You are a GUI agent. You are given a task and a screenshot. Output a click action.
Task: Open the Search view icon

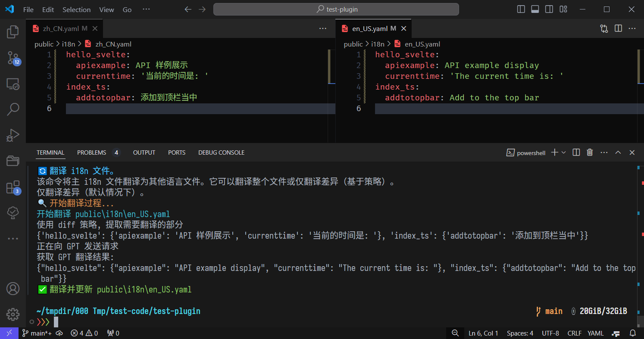pos(13,109)
